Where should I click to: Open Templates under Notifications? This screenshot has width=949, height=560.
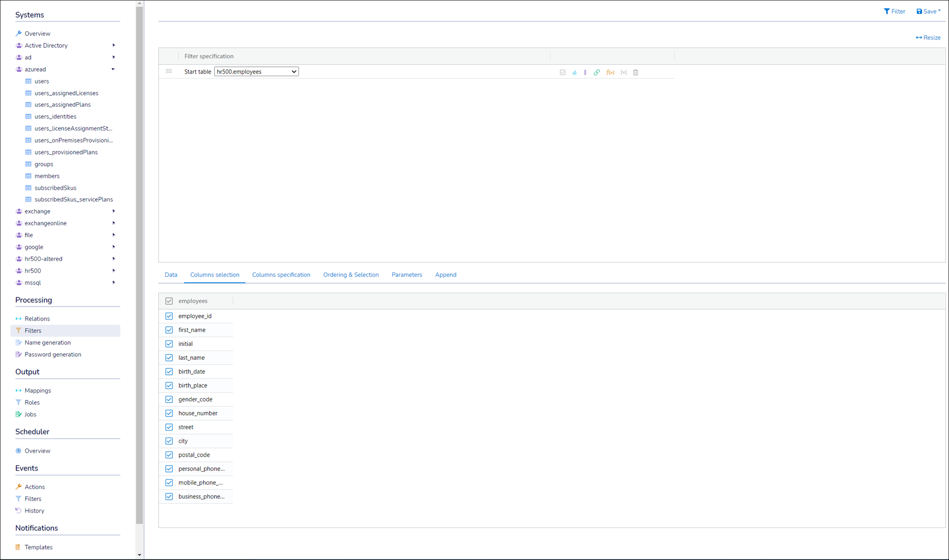pyautogui.click(x=39, y=547)
